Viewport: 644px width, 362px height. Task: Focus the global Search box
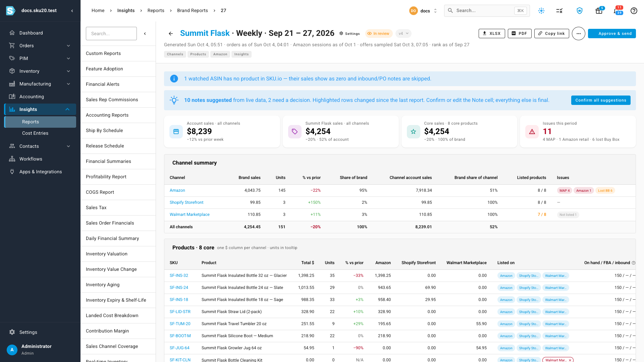[x=487, y=11]
